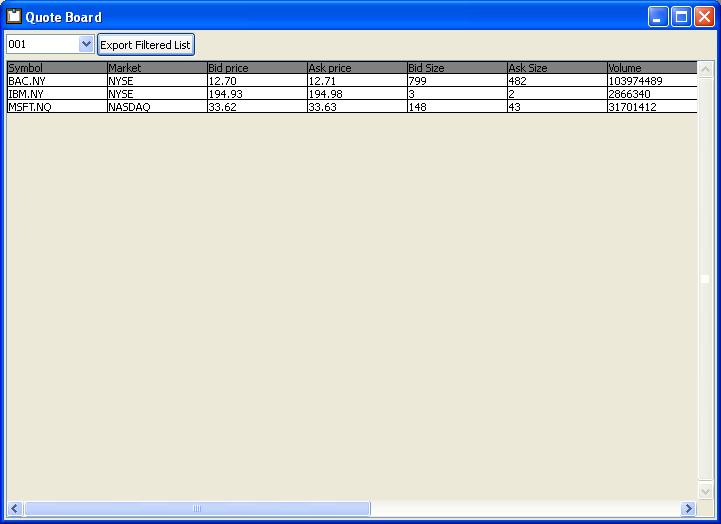The width and height of the screenshot is (721, 524).
Task: Click the Bid price column header
Action: click(x=256, y=68)
